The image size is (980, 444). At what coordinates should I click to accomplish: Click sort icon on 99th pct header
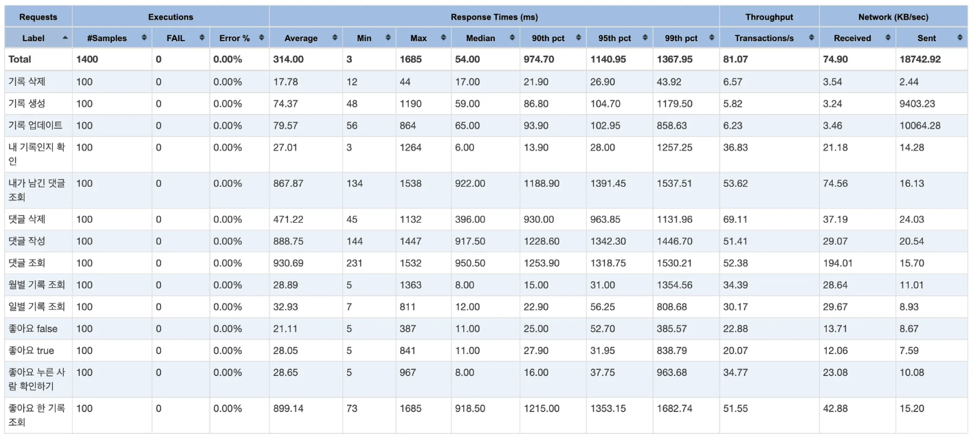(712, 38)
